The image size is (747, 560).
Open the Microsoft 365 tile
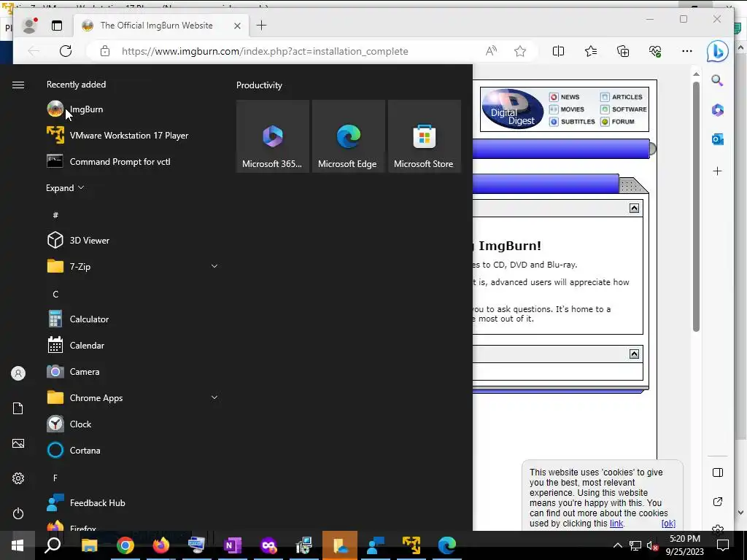click(273, 136)
